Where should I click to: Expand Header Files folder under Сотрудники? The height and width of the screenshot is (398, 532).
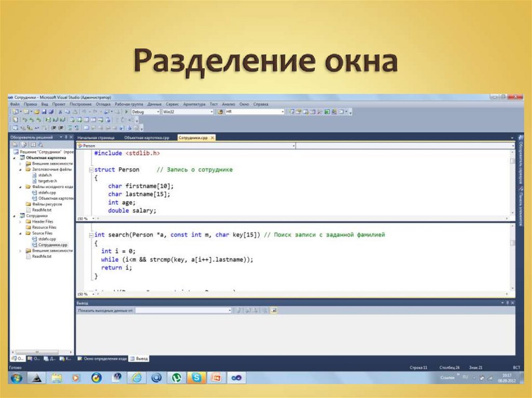(x=20, y=222)
